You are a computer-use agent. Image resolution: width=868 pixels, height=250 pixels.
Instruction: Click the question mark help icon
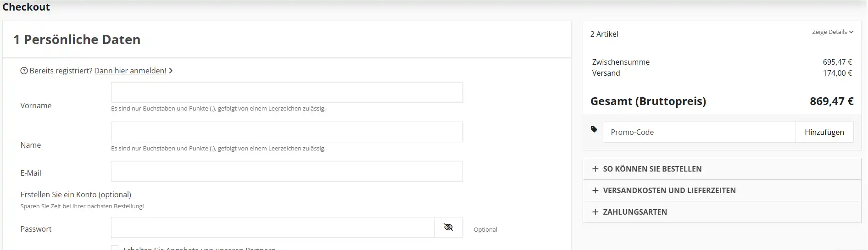click(x=24, y=71)
